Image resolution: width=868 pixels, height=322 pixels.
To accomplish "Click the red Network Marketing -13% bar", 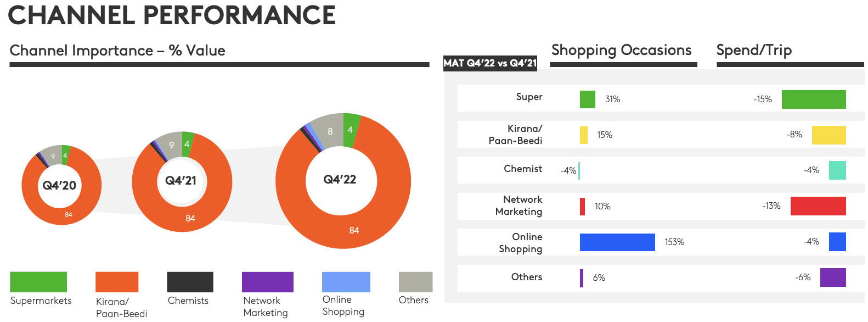I will pos(818,206).
